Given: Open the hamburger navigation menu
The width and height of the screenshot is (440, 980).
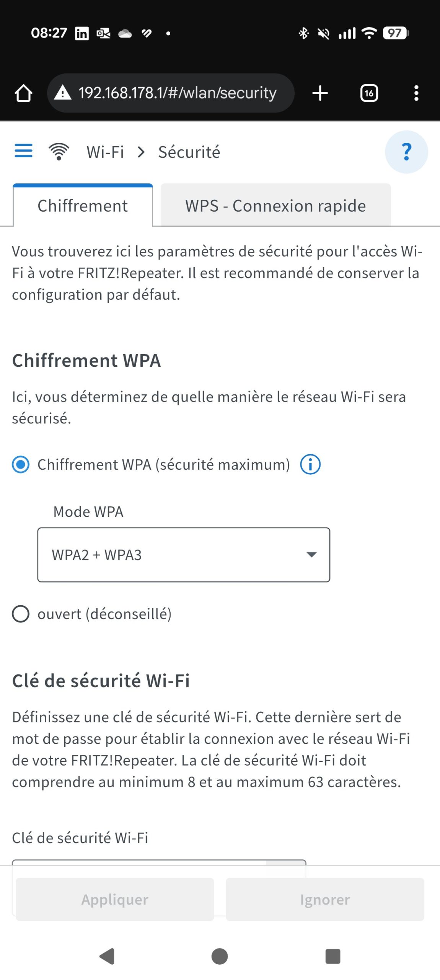Looking at the screenshot, I should tap(23, 151).
